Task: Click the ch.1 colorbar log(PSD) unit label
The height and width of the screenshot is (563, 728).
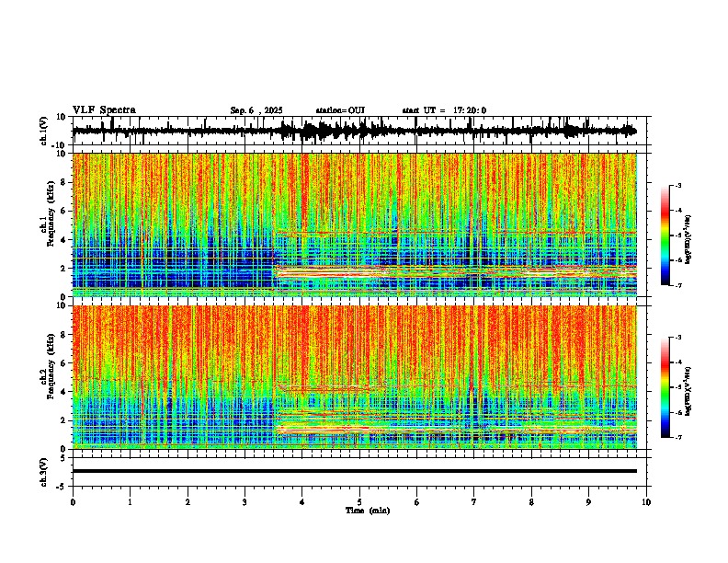Action: (x=688, y=239)
